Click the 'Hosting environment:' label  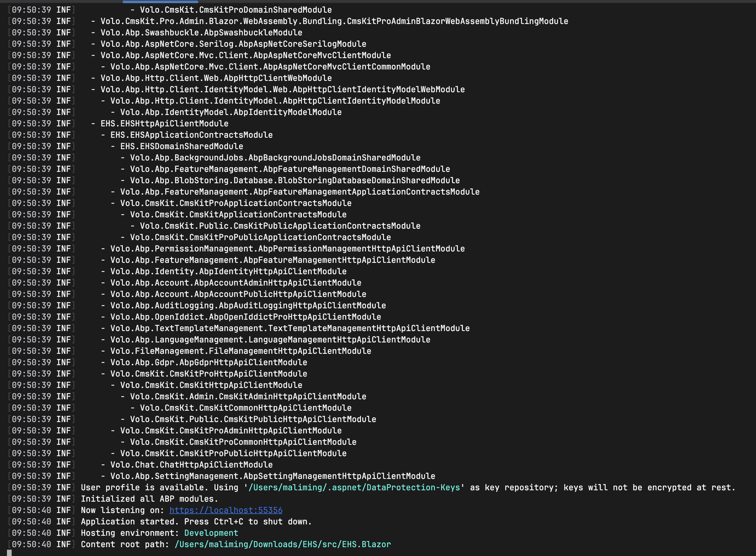(x=130, y=533)
